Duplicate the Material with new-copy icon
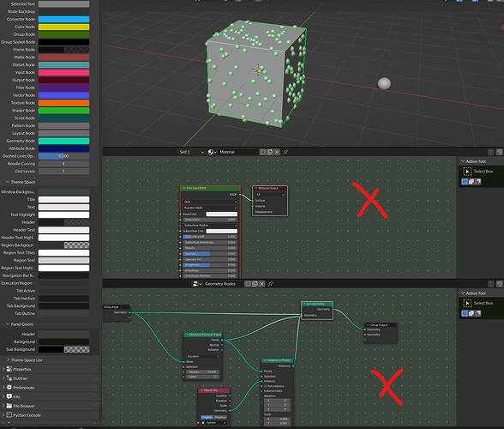 pyautogui.click(x=270, y=152)
